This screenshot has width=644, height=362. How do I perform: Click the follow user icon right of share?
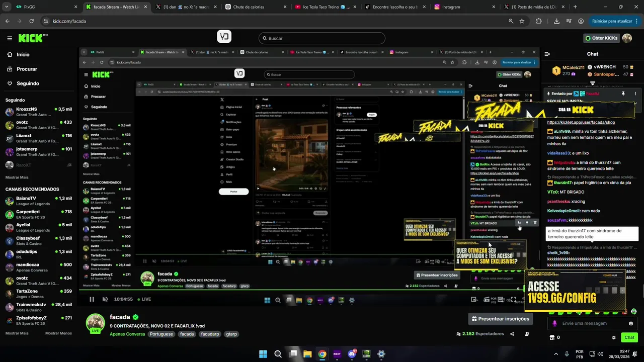coord(527,334)
